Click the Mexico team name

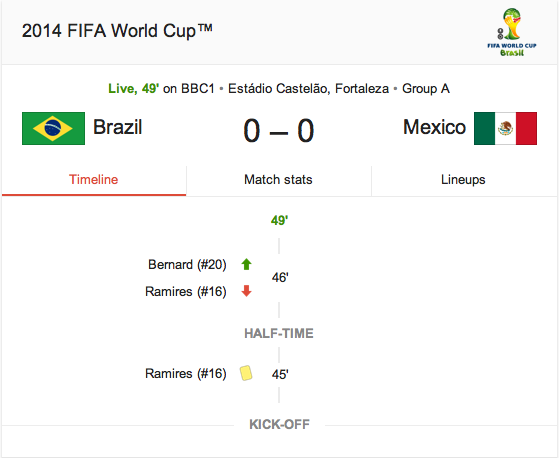point(434,127)
